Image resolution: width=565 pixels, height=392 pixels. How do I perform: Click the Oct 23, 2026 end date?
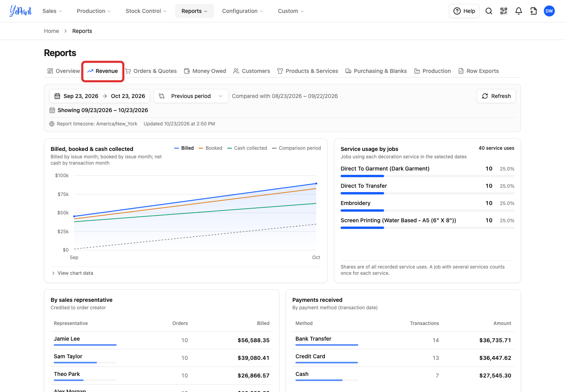[128, 96]
